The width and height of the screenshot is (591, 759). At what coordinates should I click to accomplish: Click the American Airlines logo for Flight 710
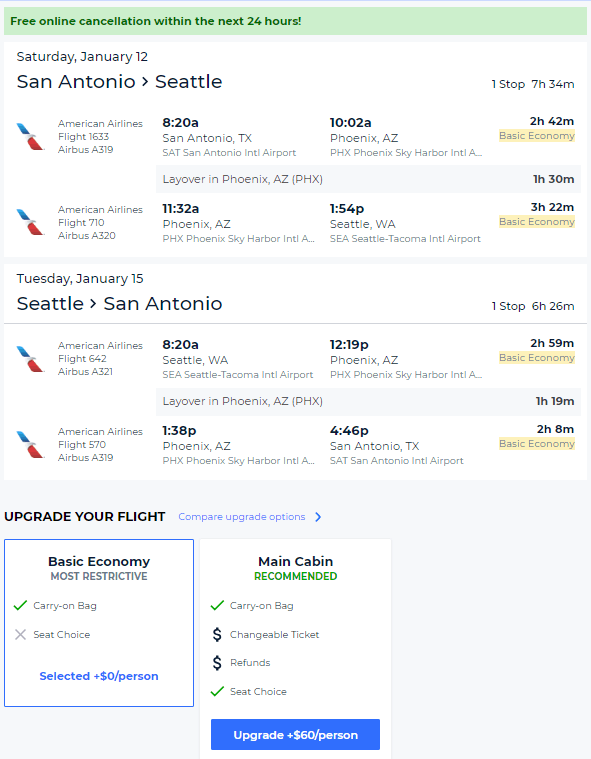coord(30,222)
